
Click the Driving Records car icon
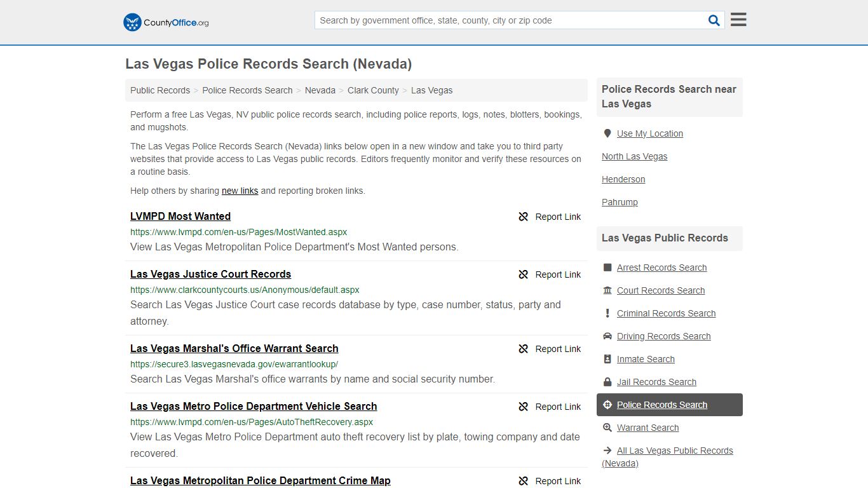607,336
